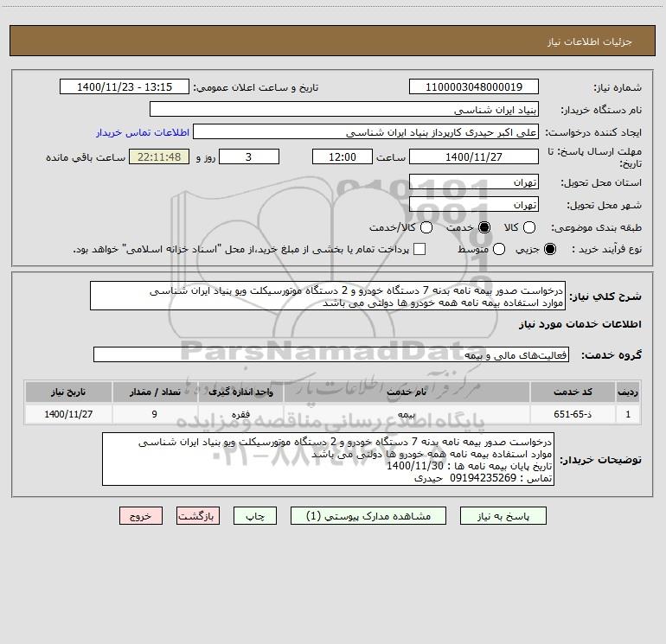The image size is (666, 644).
Task: Select the کالا radio button
Action: tap(528, 227)
